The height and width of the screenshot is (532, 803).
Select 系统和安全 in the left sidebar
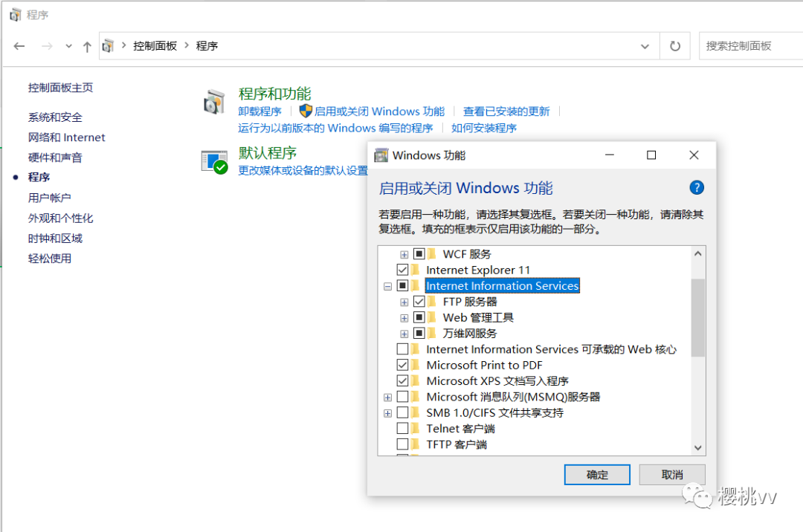pos(55,117)
